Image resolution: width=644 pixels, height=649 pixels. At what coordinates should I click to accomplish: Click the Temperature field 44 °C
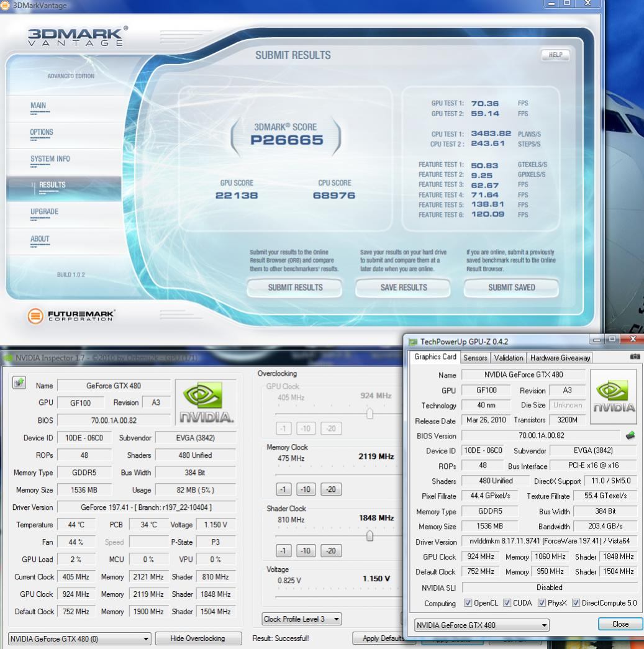pyautogui.click(x=76, y=524)
